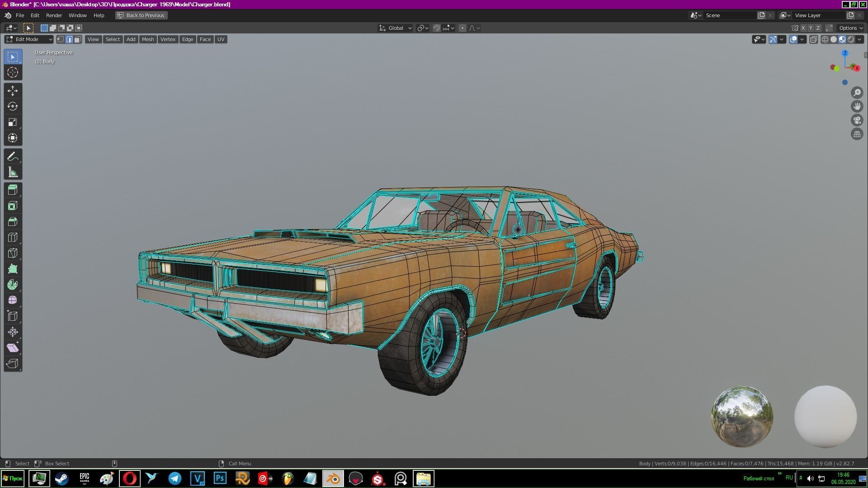Expand the overlays options dropdown arrow
Image resolution: width=868 pixels, height=488 pixels.
(x=802, y=39)
